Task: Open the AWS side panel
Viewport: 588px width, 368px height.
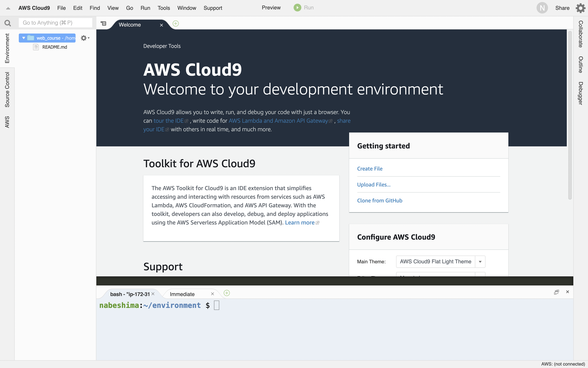Action: [x=7, y=122]
